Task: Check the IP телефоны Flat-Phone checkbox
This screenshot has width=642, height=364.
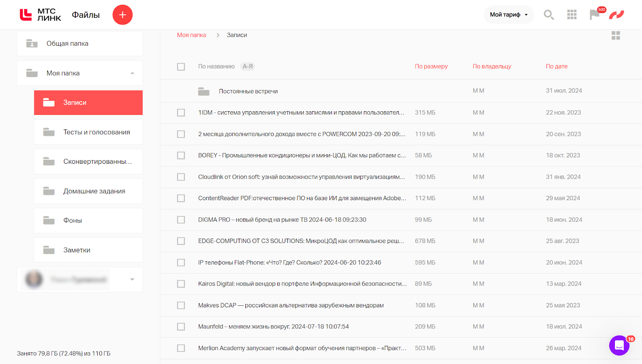Action: point(181,263)
